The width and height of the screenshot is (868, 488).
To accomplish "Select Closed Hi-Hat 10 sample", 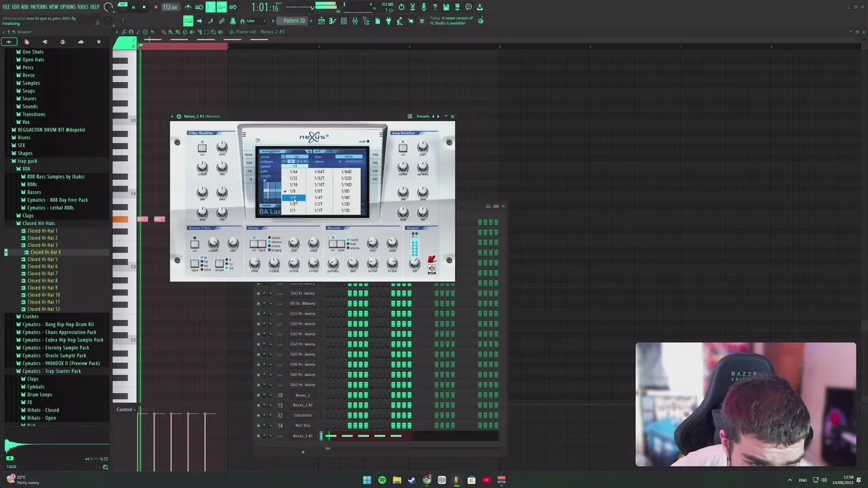I will 43,295.
